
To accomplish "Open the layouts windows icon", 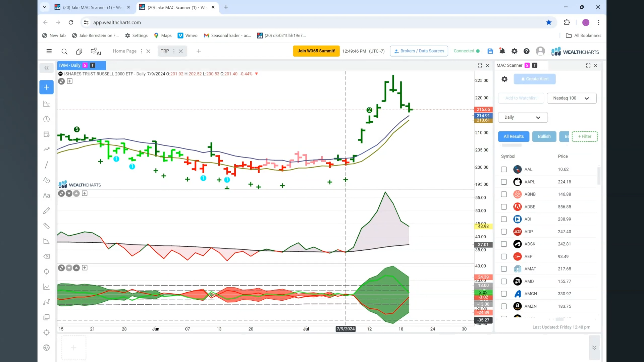I will (79, 51).
